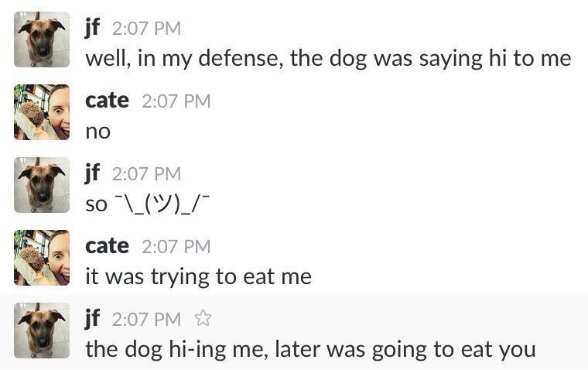Click the timestamp above "it was trying to eat me"

(176, 247)
